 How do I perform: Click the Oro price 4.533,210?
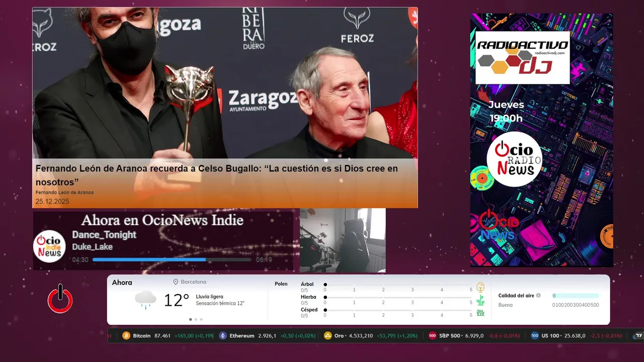tap(360, 336)
